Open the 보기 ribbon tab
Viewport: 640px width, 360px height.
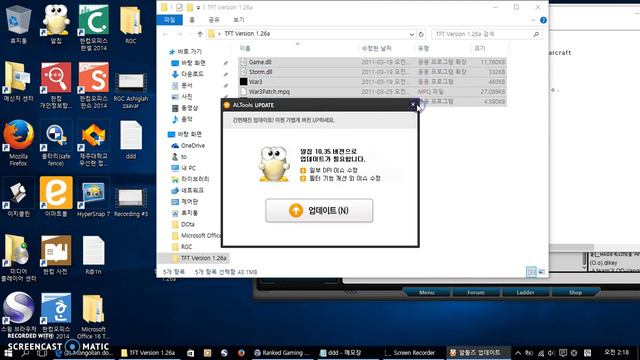pyautogui.click(x=238, y=20)
